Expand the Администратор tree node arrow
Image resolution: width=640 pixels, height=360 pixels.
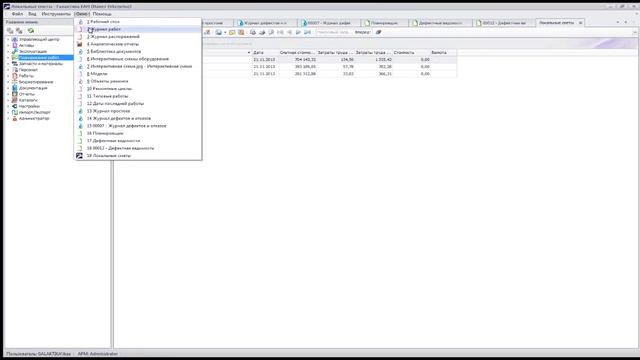(8, 118)
